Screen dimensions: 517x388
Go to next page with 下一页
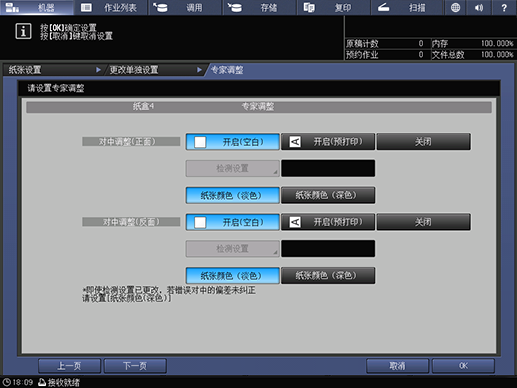pos(135,366)
